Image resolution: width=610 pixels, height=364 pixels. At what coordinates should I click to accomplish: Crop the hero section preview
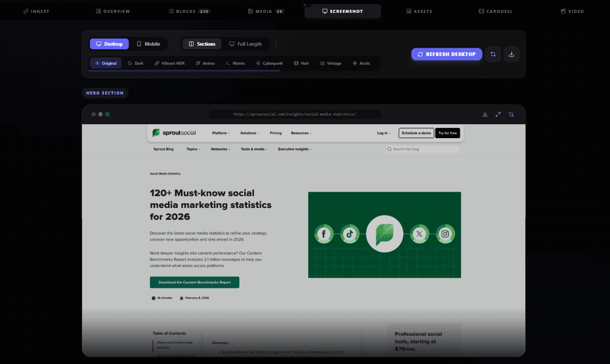511,114
